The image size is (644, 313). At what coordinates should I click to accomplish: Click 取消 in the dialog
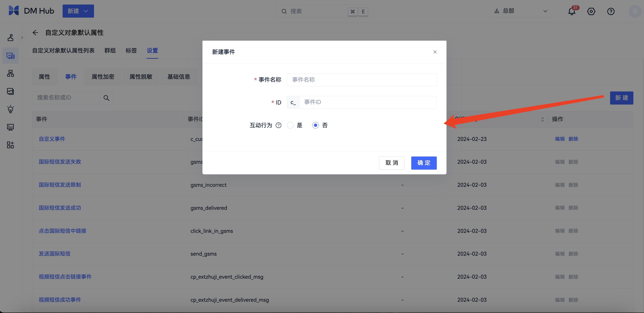pos(392,163)
